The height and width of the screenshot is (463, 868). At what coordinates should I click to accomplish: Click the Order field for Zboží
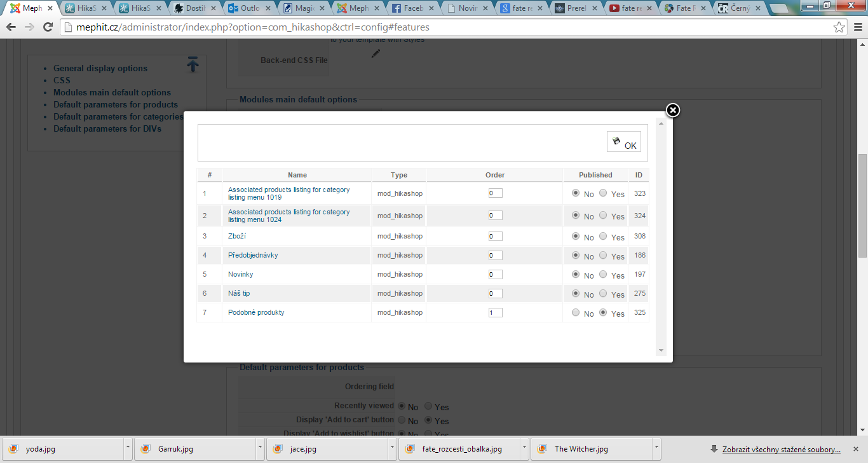pos(496,236)
